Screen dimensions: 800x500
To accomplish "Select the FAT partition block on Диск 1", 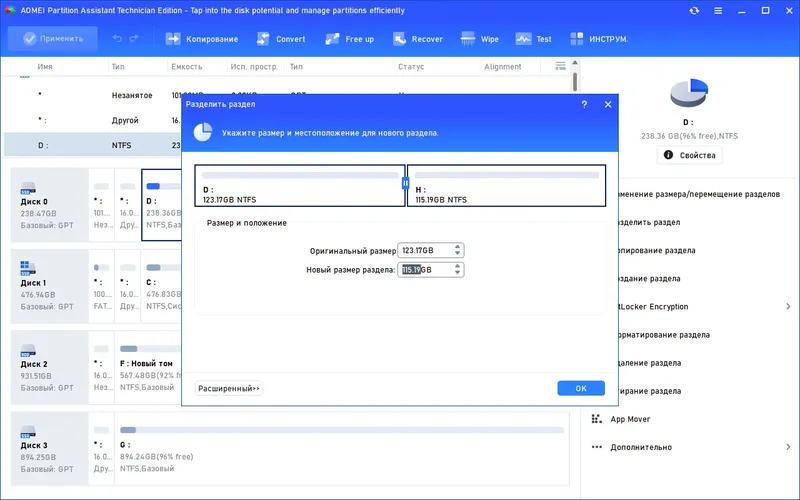I will point(102,286).
